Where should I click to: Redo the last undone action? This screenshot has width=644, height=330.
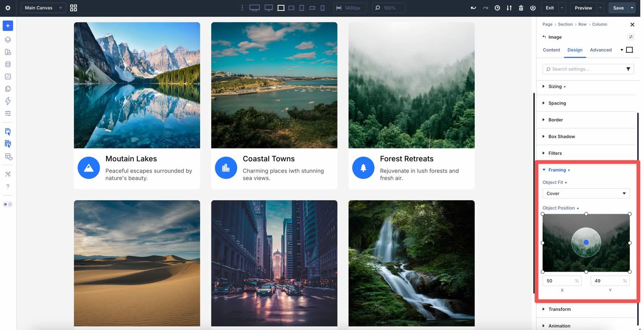click(x=486, y=8)
